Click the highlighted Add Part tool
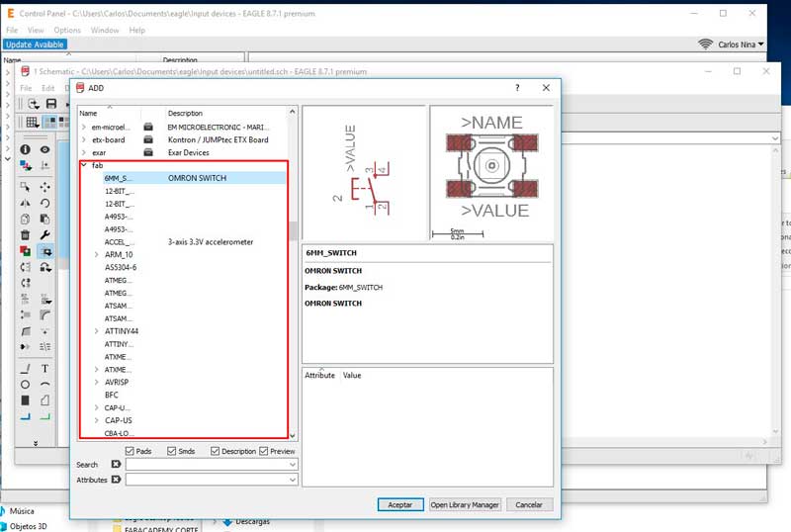 coord(45,251)
